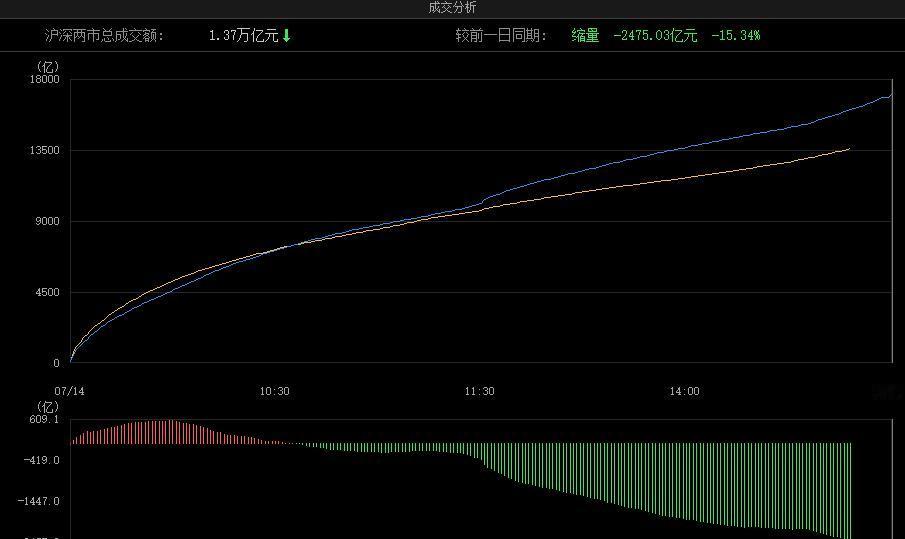The image size is (905, 539).
Task: Click the green 缩量 indicator
Action: [x=585, y=36]
